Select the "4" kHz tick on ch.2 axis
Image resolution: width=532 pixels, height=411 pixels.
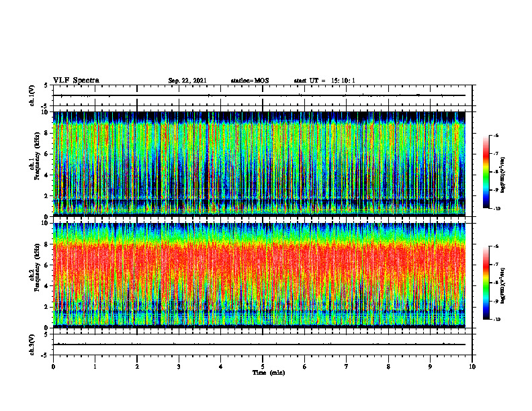[x=47, y=286]
